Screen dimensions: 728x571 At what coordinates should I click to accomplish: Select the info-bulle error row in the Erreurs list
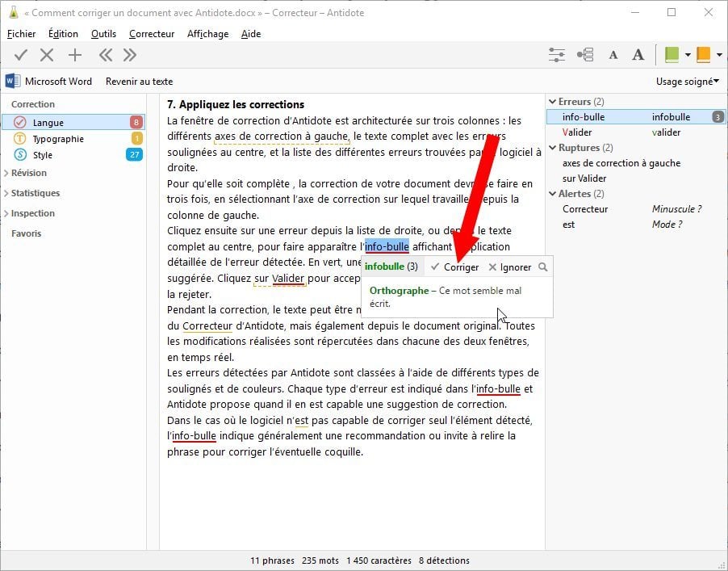coord(636,117)
